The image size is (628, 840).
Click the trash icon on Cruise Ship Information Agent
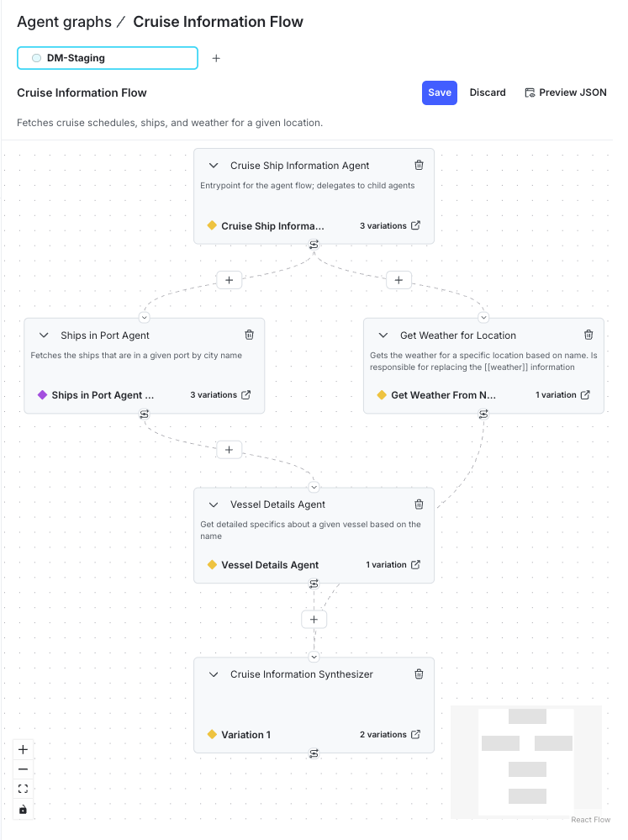click(x=419, y=165)
